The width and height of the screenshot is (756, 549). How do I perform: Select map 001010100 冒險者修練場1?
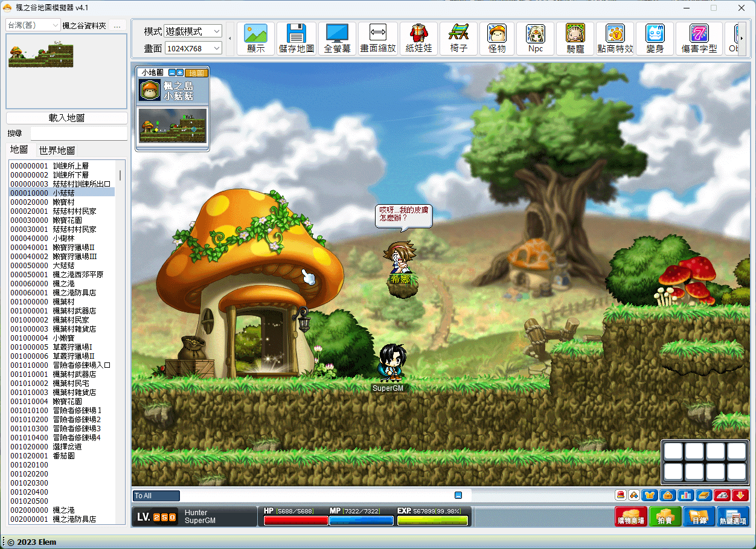click(x=61, y=410)
